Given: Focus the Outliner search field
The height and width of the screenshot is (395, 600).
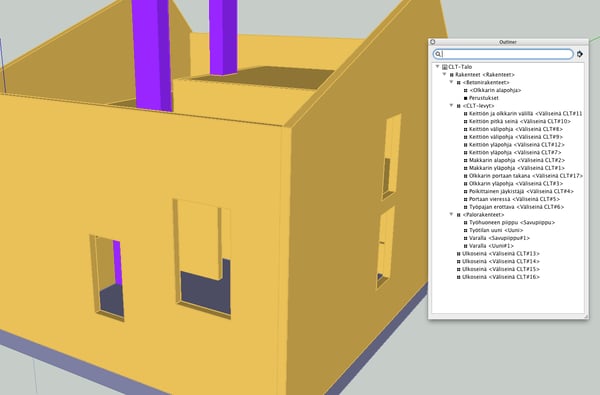Looking at the screenshot, I should (x=503, y=54).
